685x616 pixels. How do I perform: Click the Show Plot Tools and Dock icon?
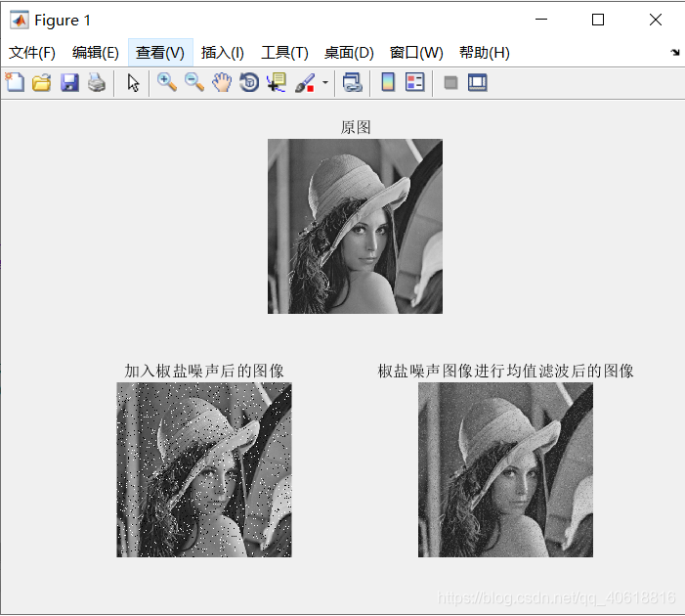tap(478, 82)
